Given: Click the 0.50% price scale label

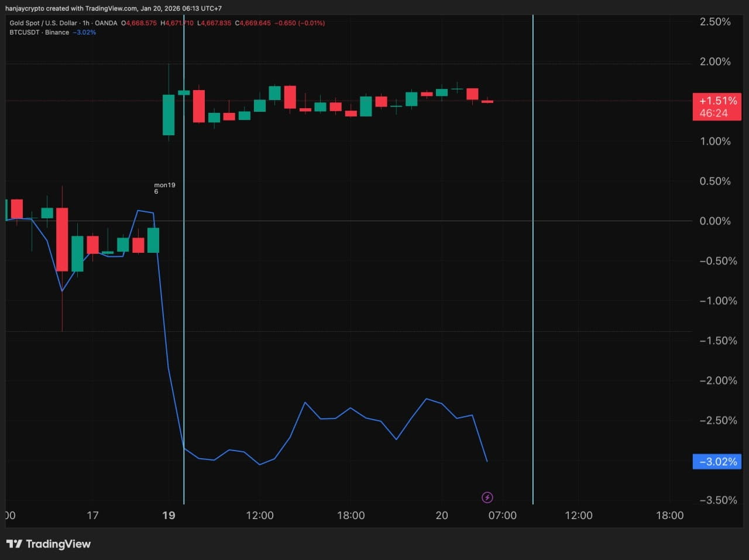Looking at the screenshot, I should (715, 181).
